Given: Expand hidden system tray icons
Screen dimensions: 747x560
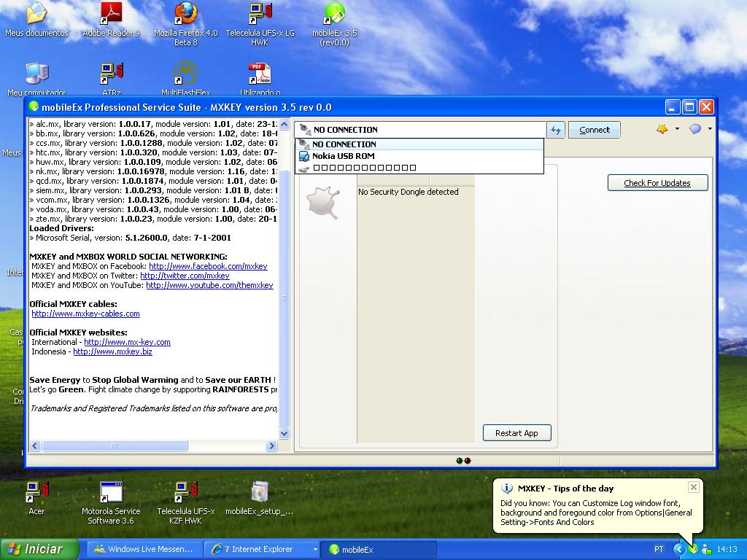Looking at the screenshot, I should pos(679,550).
